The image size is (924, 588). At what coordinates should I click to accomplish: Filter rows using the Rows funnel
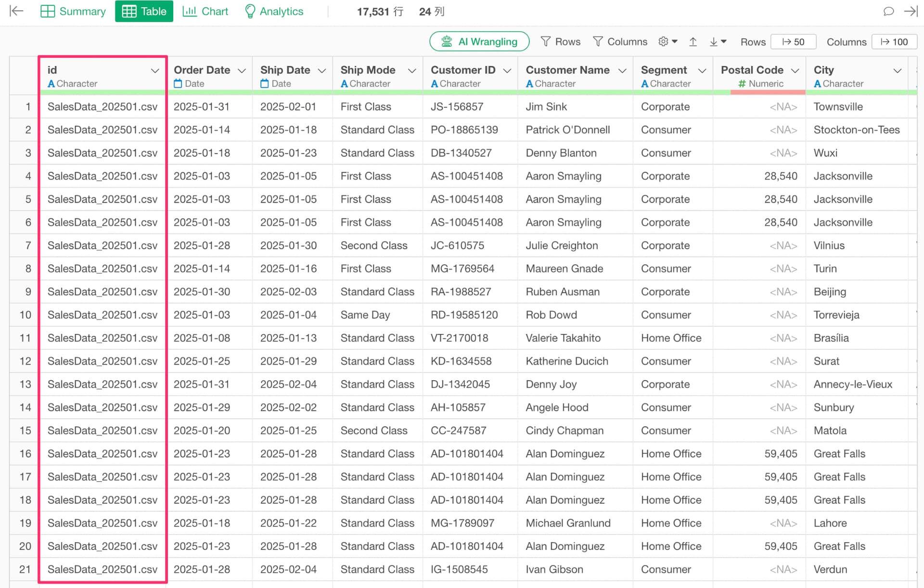[x=561, y=42]
